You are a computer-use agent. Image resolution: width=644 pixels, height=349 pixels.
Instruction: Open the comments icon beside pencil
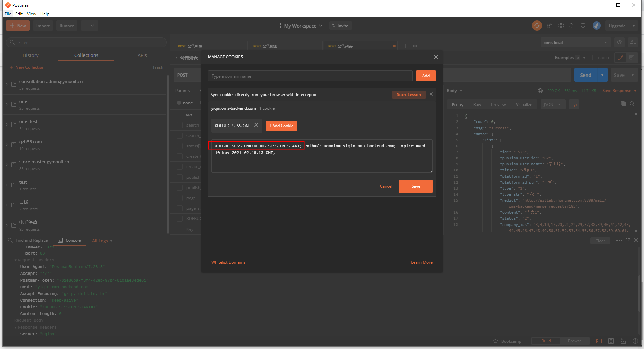pos(632,58)
